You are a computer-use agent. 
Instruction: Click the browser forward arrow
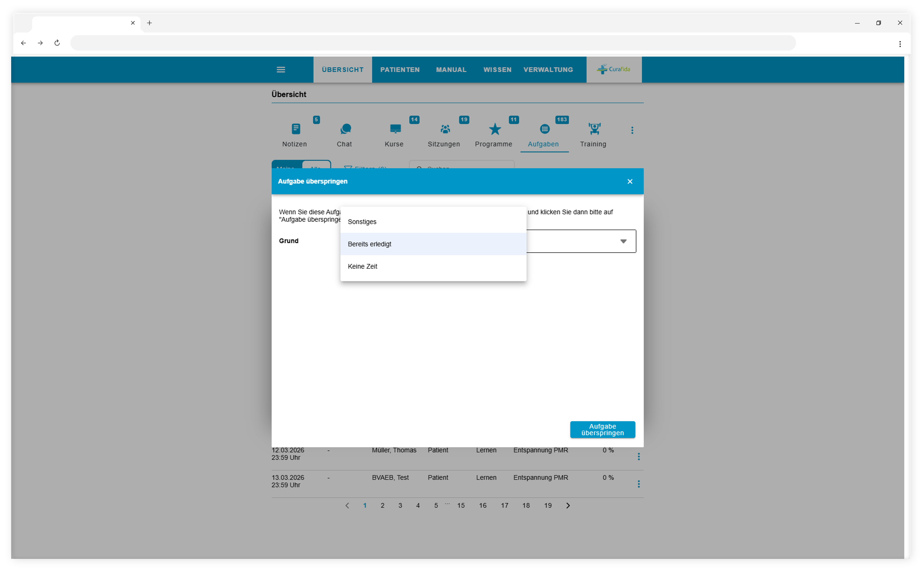point(40,43)
